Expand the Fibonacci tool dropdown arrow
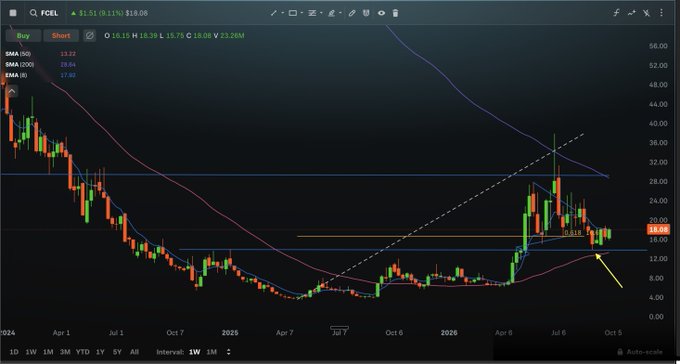 321,13
